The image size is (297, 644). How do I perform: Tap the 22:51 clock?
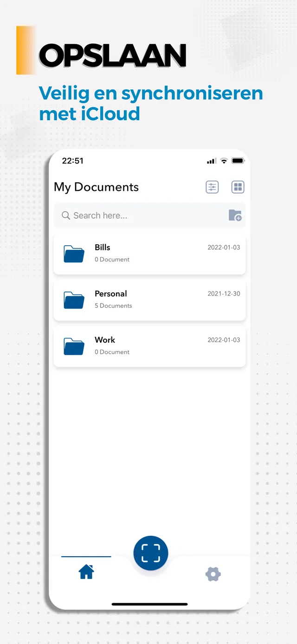coord(73,161)
